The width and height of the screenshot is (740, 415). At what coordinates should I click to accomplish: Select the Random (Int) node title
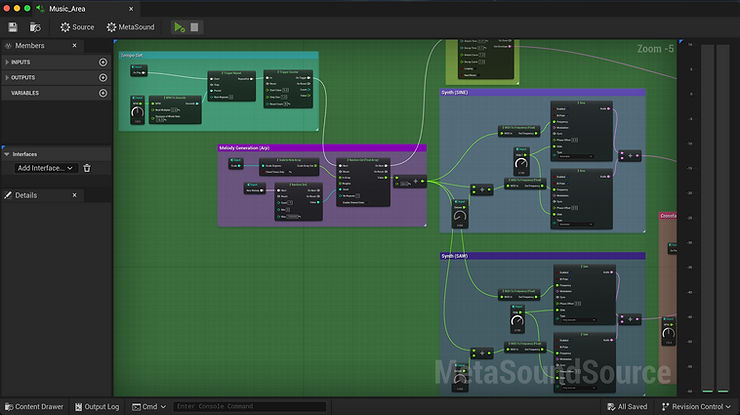pyautogui.click(x=299, y=185)
